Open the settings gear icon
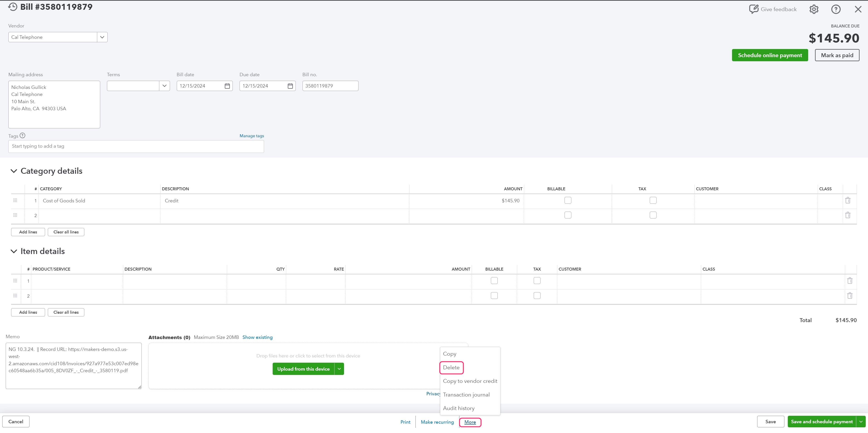The image size is (868, 433). point(814,9)
